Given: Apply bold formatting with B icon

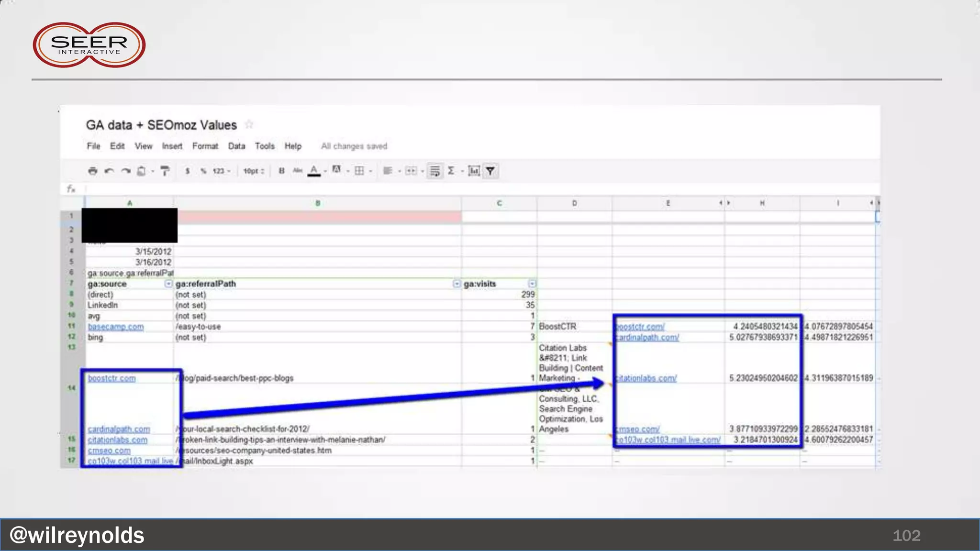Looking at the screenshot, I should 281,171.
